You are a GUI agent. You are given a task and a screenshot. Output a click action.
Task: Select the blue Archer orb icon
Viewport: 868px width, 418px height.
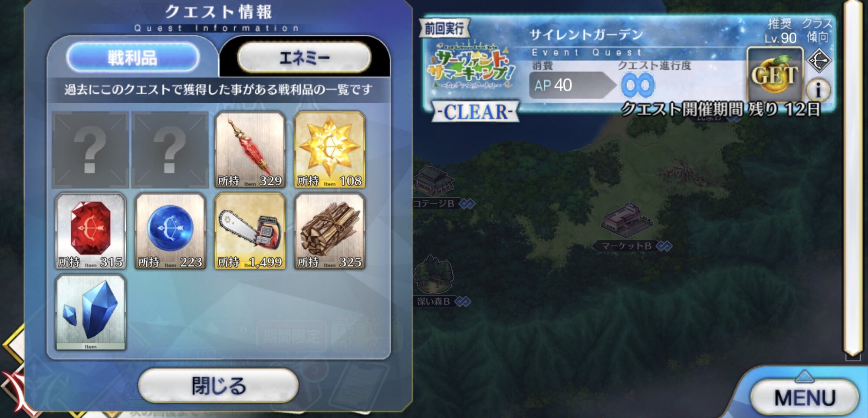coord(170,231)
